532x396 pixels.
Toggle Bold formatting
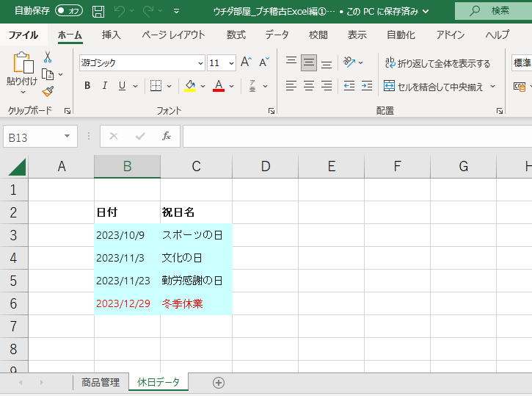coord(87,86)
